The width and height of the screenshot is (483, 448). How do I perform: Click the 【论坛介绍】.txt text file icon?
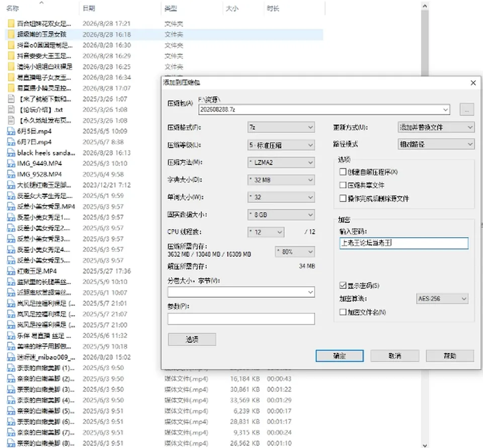[x=11, y=110]
